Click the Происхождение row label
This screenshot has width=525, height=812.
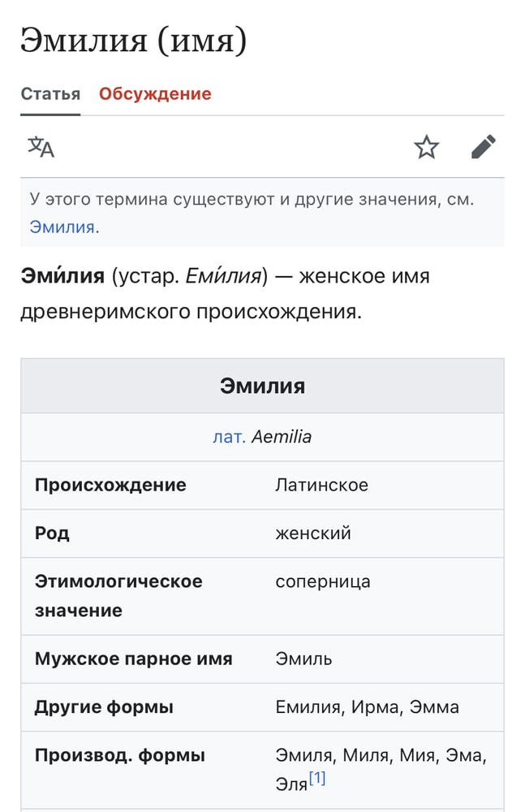coord(110,485)
